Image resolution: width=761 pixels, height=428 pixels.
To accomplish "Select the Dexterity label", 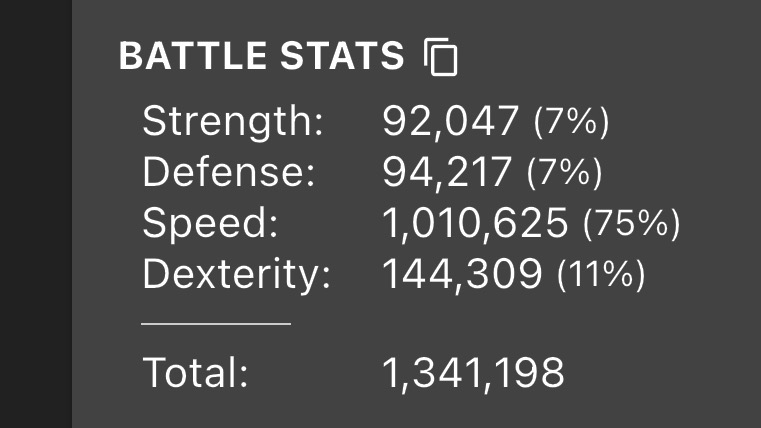I will [236, 275].
